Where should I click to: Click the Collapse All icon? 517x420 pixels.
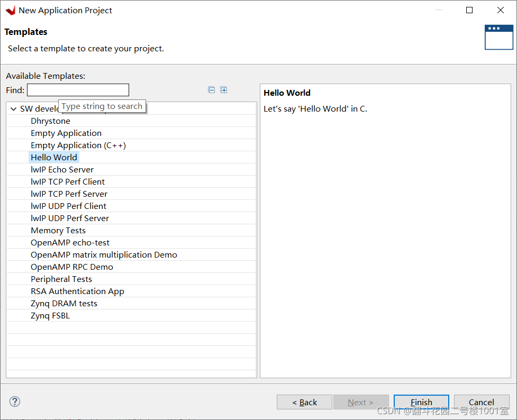211,90
